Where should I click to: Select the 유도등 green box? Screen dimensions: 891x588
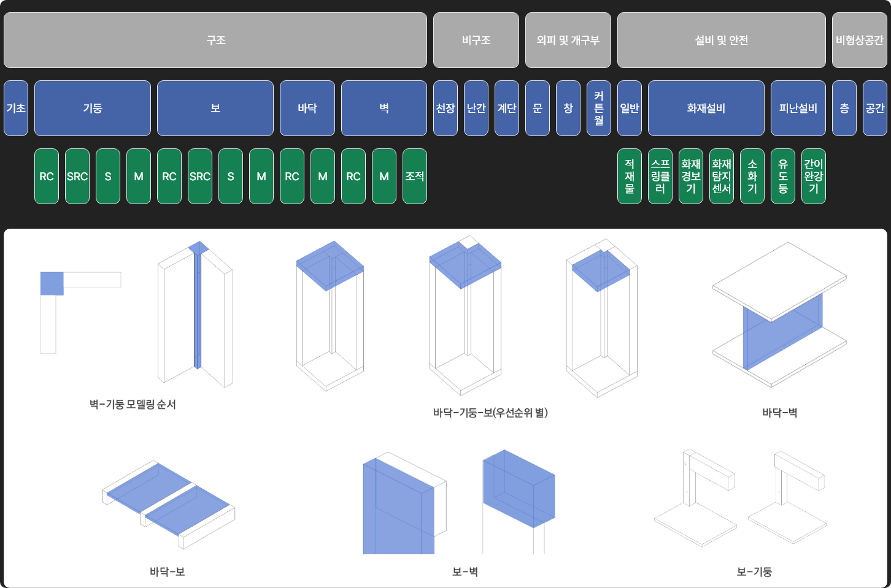tap(782, 177)
